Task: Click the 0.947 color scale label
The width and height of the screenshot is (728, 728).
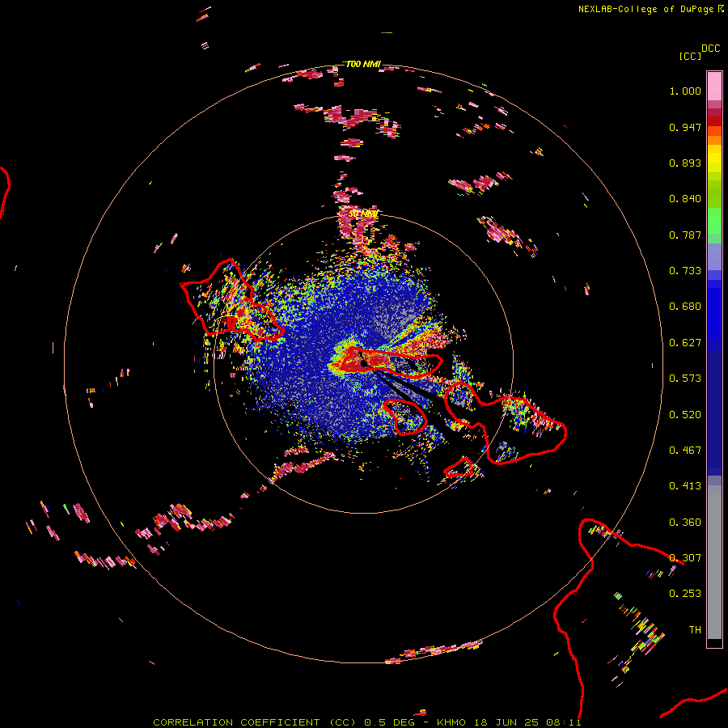Action: pyautogui.click(x=685, y=127)
